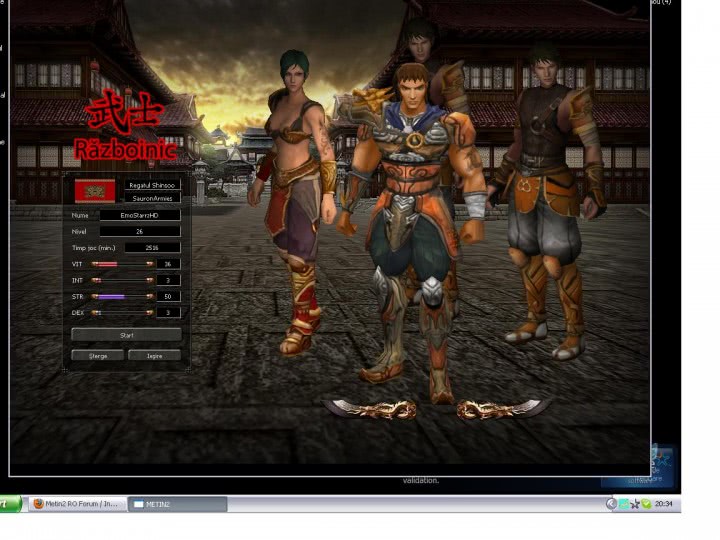Click the Șterge delete character button
This screenshot has width=720, height=540.
(x=98, y=355)
